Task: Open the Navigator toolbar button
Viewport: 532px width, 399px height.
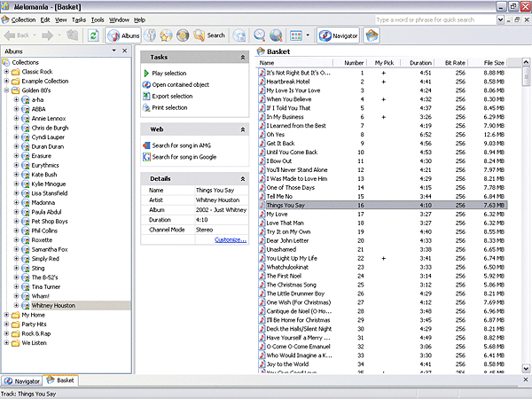Action: [x=339, y=35]
